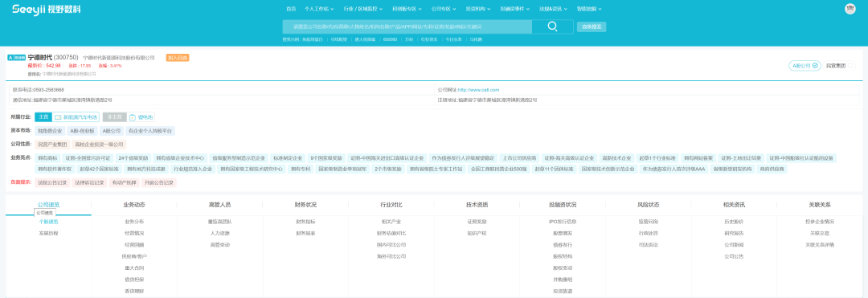The height and width of the screenshot is (298, 868).
Task: Open 人力资源 under 高管人员
Action: pyautogui.click(x=219, y=233)
